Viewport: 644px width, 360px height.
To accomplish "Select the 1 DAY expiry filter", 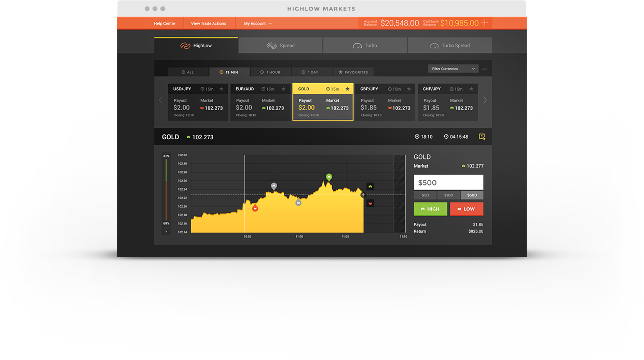I will (x=311, y=72).
